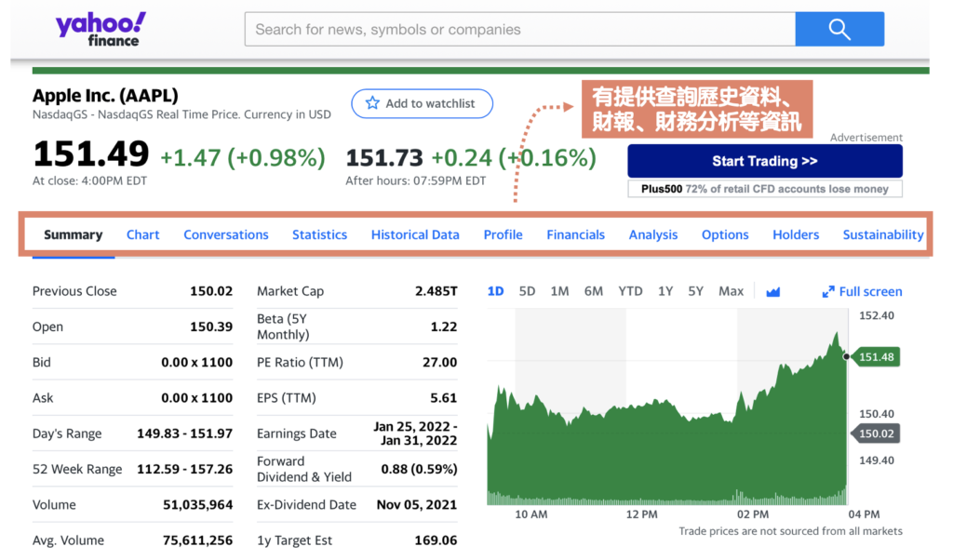Go to the Historical Data tab
The width and height of the screenshot is (953, 560).
point(415,235)
